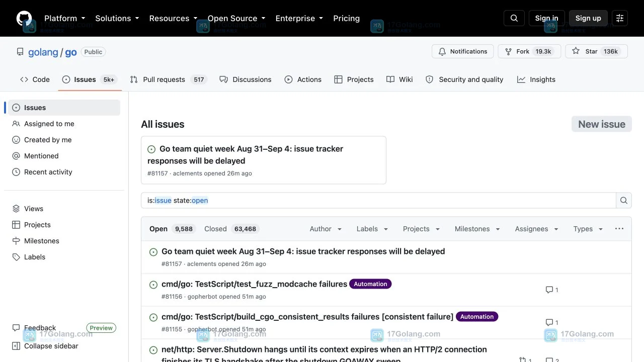Switch to the Projects tab

pos(354,79)
